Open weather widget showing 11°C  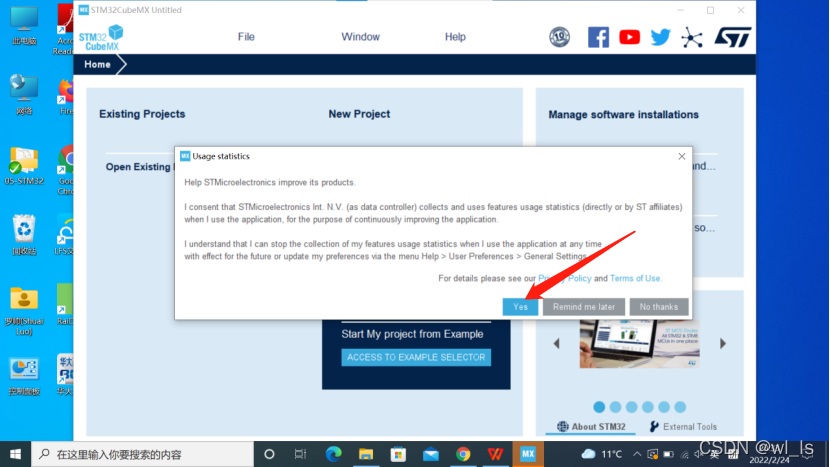[x=601, y=454]
